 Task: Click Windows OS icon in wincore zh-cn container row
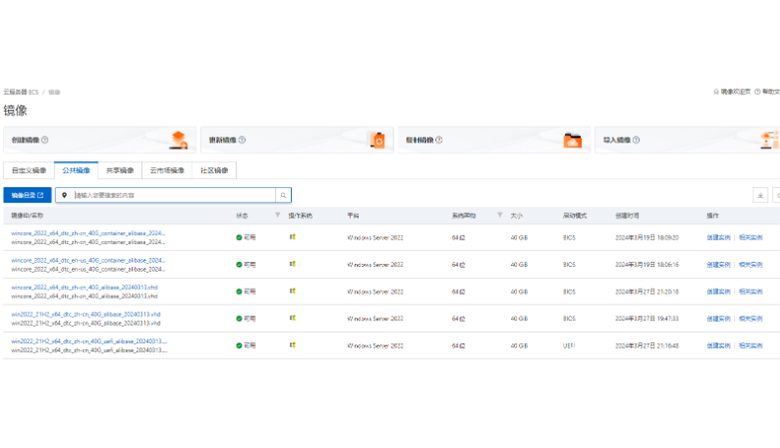coord(292,237)
